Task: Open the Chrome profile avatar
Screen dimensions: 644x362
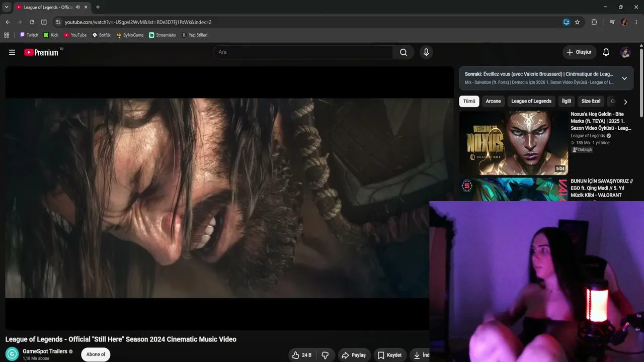Action: coord(624,22)
